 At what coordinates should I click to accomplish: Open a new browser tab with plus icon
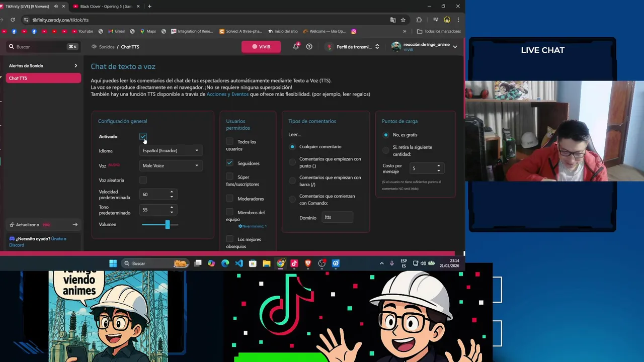[x=149, y=7]
